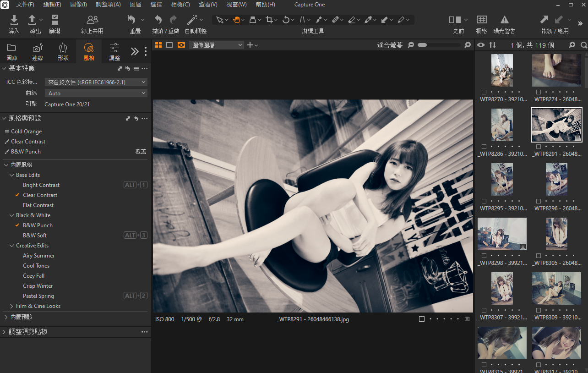Click the 導入 import icon
The width and height of the screenshot is (588, 373).
[x=14, y=20]
